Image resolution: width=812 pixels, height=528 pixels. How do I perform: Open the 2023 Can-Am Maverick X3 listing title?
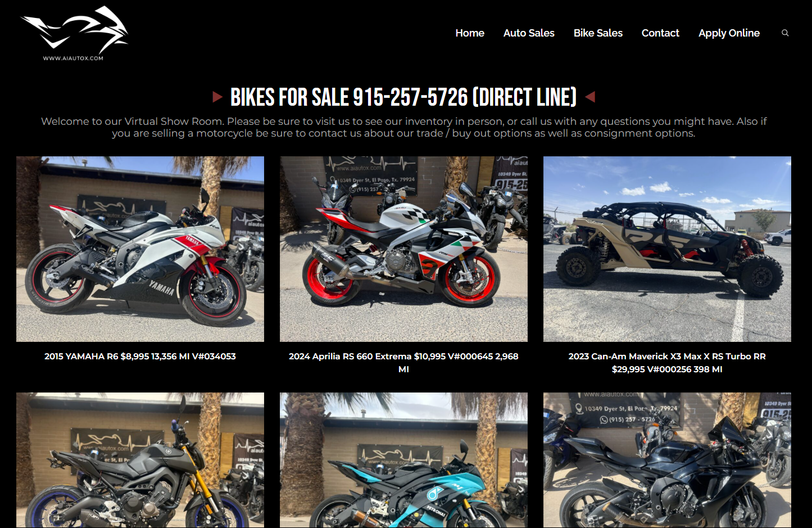coord(667,363)
